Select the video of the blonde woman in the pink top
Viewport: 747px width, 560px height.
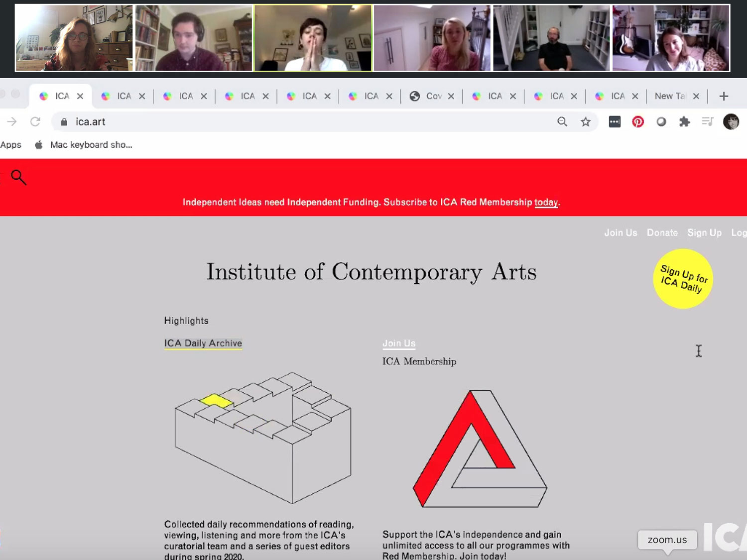coord(432,38)
